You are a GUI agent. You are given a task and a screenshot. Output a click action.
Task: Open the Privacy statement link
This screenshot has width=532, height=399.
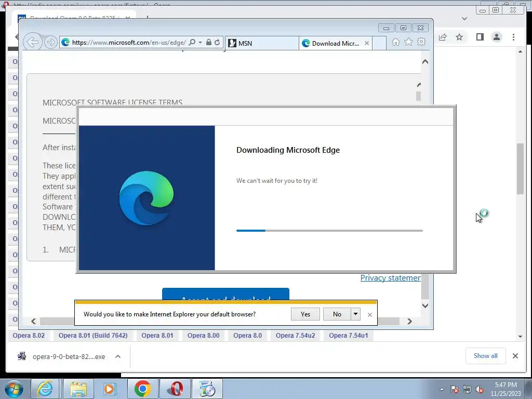click(390, 278)
